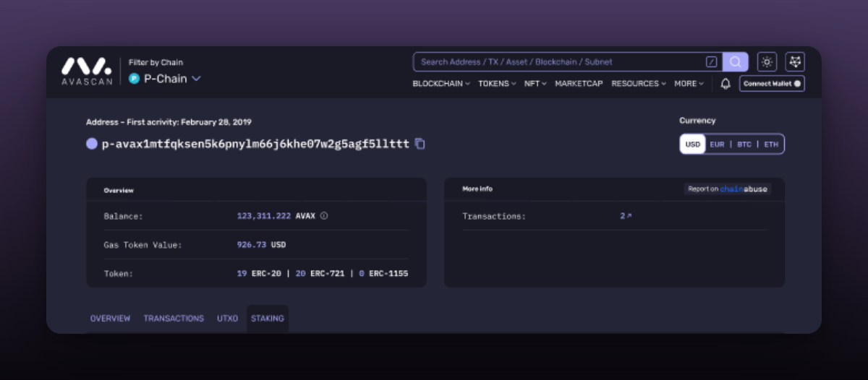
Task: Click the info icon next to AVAX balance
Action: [x=324, y=215]
